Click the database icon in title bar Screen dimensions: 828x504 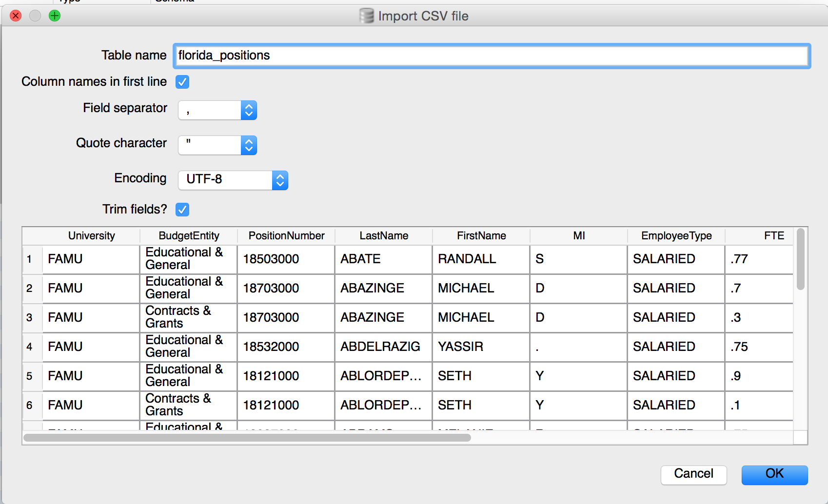(x=366, y=16)
